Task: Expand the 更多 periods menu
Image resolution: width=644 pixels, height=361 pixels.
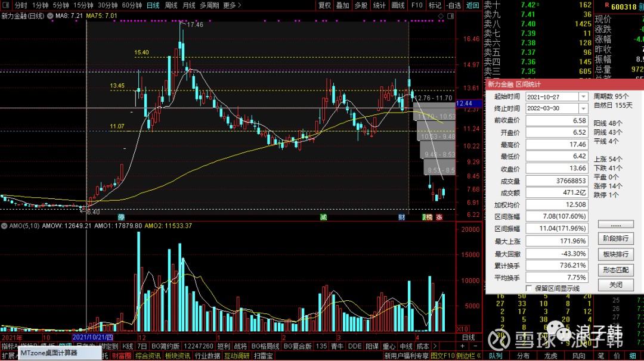Action: (232, 5)
